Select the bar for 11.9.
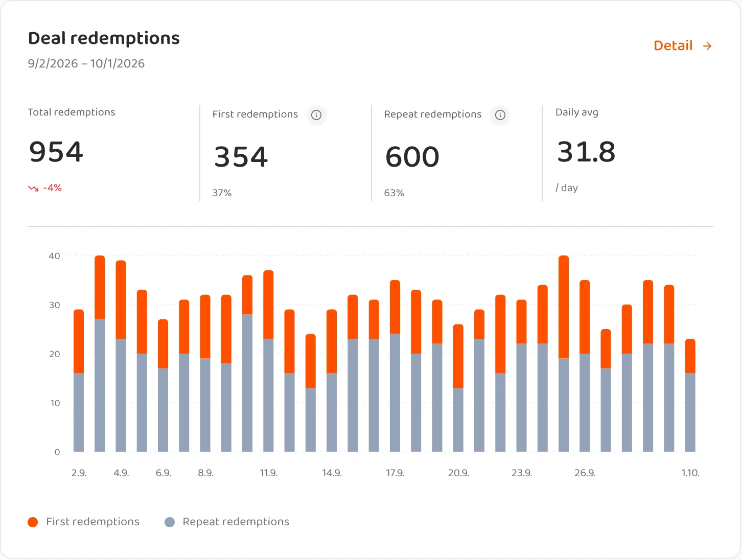The height and width of the screenshot is (560, 742). click(x=268, y=361)
